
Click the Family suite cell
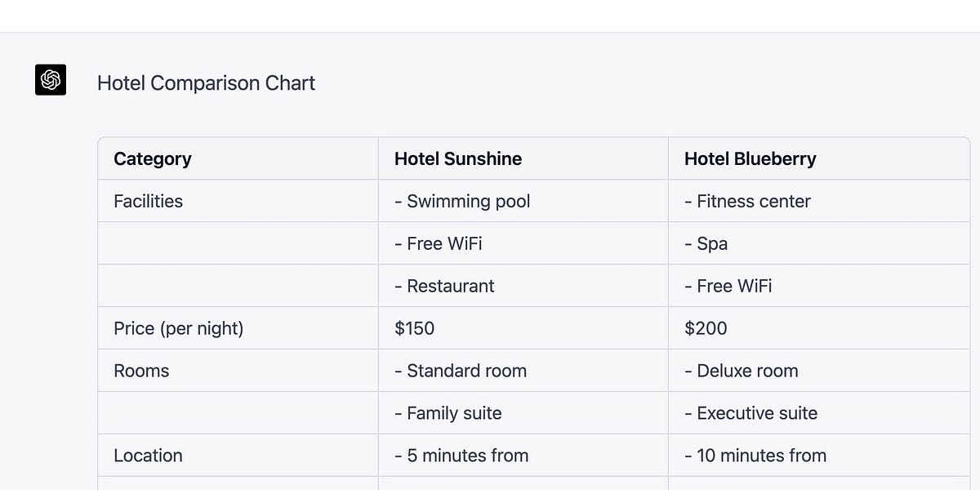click(x=448, y=413)
